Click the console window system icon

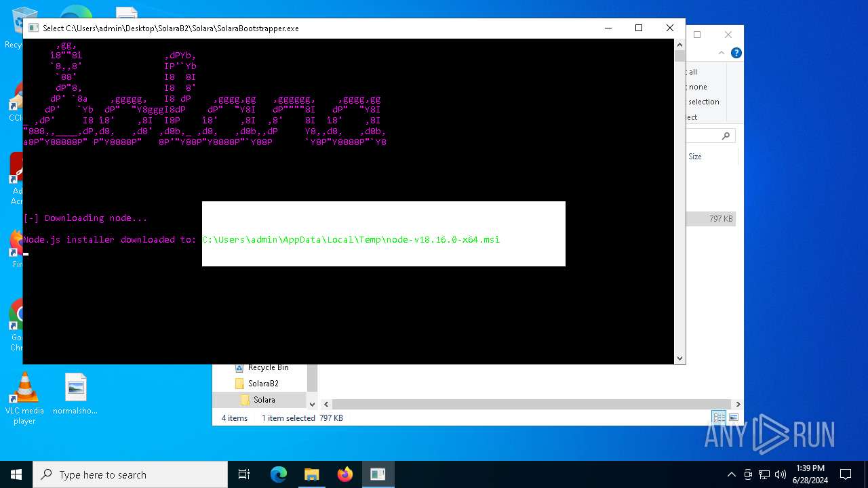tap(33, 28)
